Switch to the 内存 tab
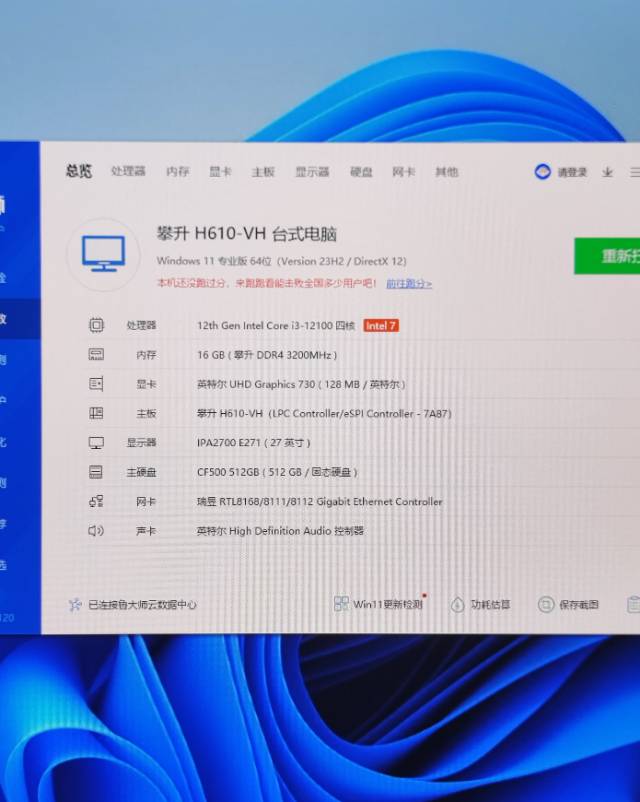 pyautogui.click(x=178, y=172)
